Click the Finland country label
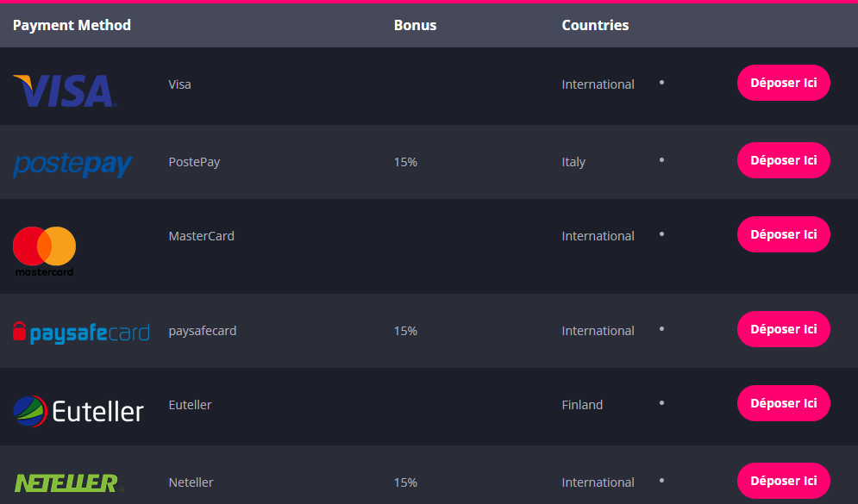 pyautogui.click(x=582, y=405)
